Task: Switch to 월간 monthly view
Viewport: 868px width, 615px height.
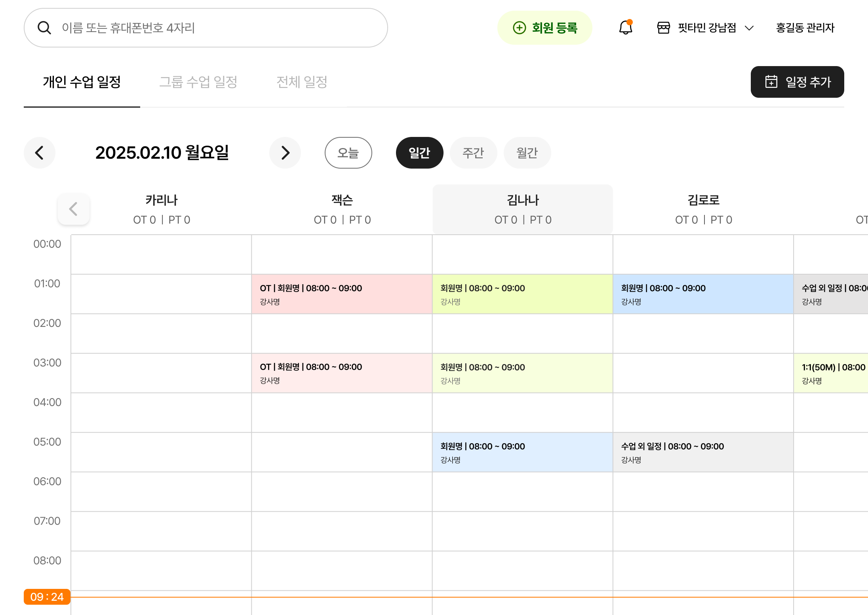Action: pyautogui.click(x=527, y=153)
